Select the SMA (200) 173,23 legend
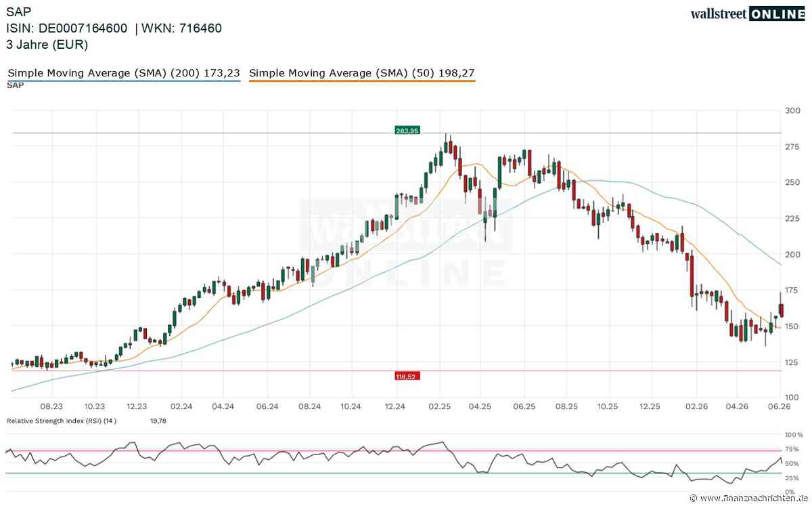 (x=123, y=72)
